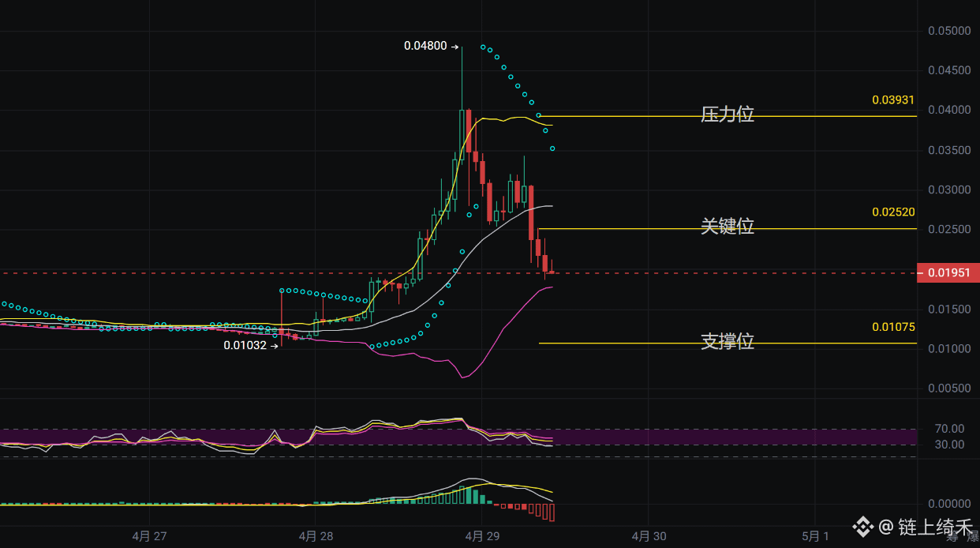The image size is (980, 548).
Task: Click the 0.00000 MACD axis label
Action: (949, 504)
